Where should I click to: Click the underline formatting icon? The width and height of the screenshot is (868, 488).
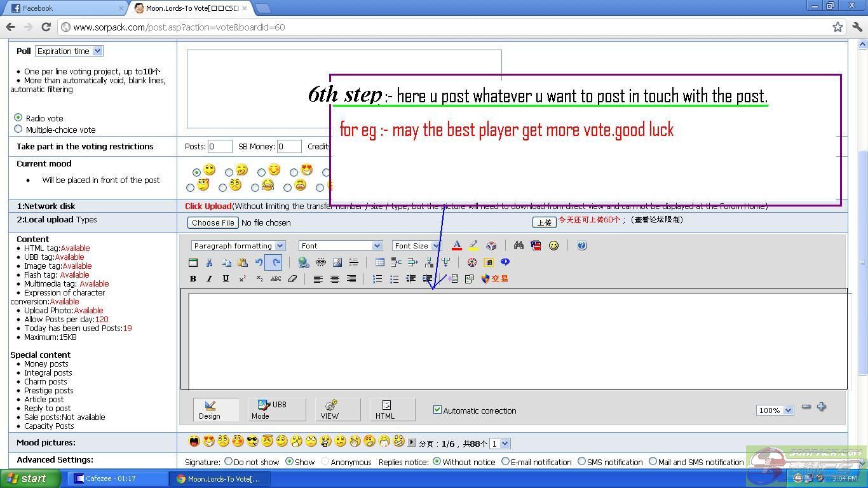click(226, 279)
